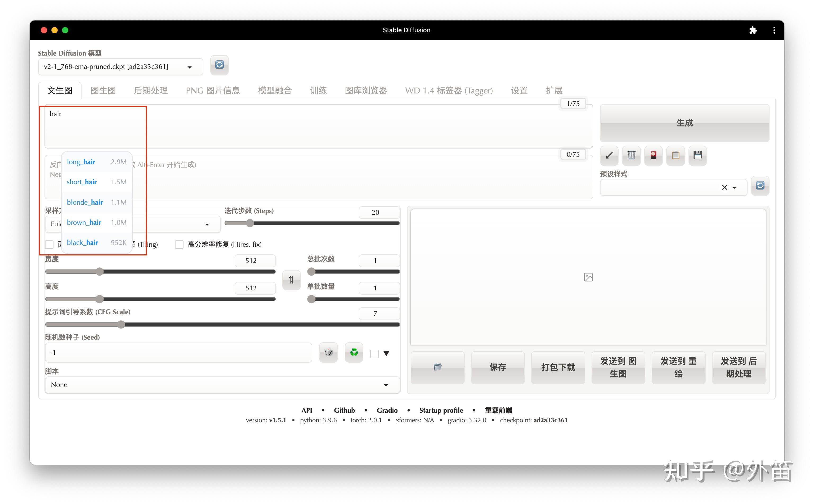Open the preset styles dropdown arrow
This screenshot has height=504, width=814.
tap(734, 188)
